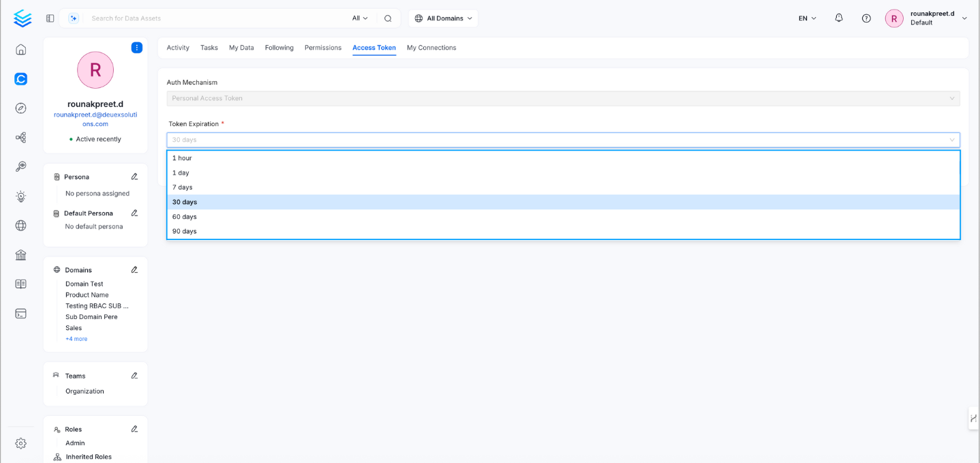The width and height of the screenshot is (980, 463).
Task: Select the highlighted 30 days option
Action: [564, 202]
